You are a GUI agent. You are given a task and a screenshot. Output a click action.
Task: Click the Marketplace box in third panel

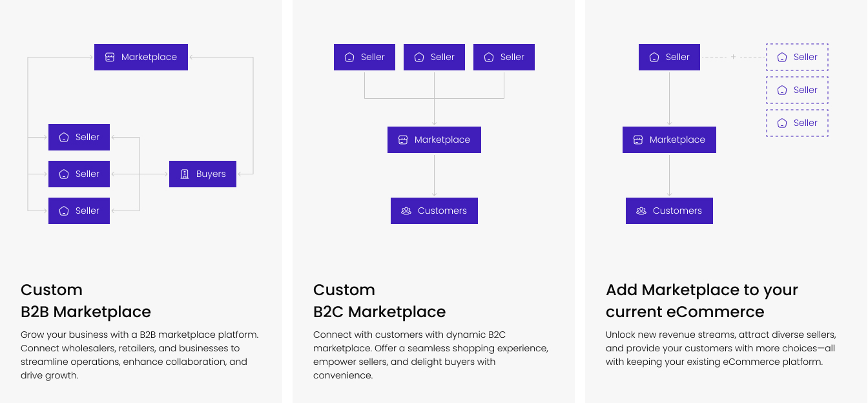tap(669, 139)
